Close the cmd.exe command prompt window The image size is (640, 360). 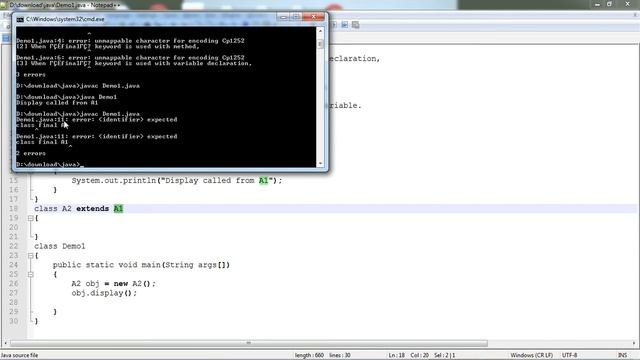pyautogui.click(x=313, y=17)
